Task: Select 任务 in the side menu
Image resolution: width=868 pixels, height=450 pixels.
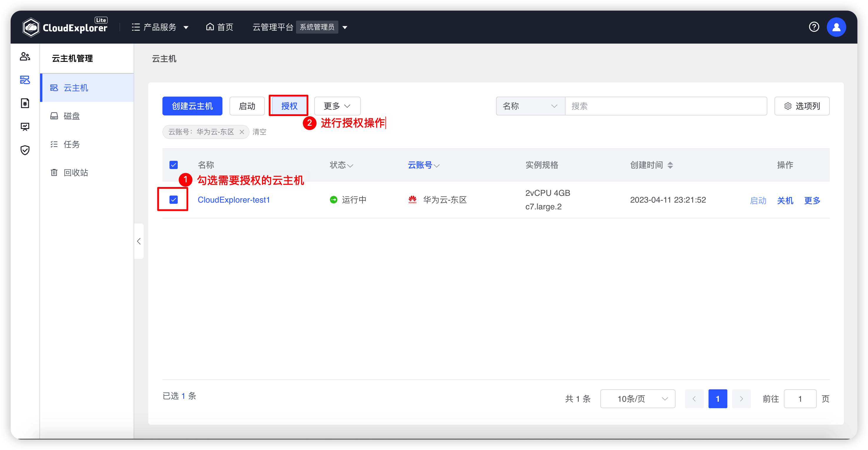Action: click(x=87, y=144)
